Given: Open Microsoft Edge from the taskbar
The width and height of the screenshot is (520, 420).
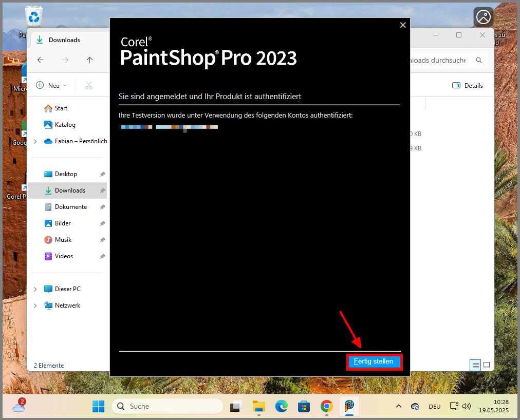Looking at the screenshot, I should click(x=282, y=406).
